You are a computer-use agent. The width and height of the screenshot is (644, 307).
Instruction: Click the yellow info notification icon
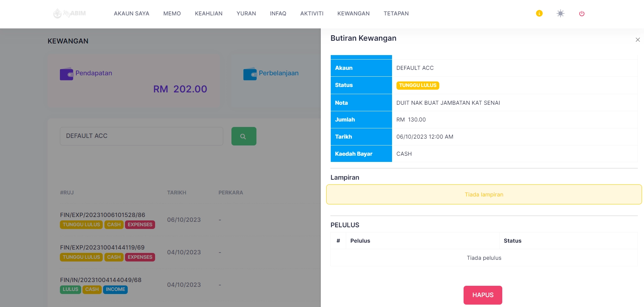click(x=539, y=13)
